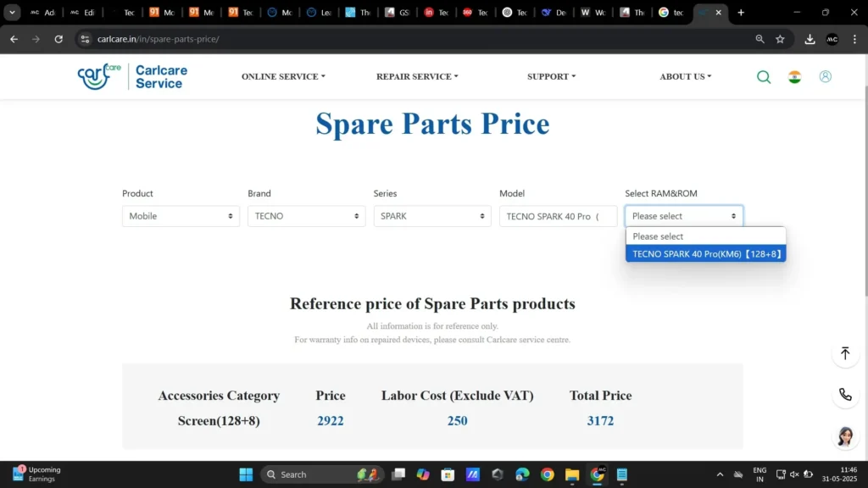Launch Microsoft Copilot from taskbar
The height and width of the screenshot is (488, 868).
coord(423,474)
